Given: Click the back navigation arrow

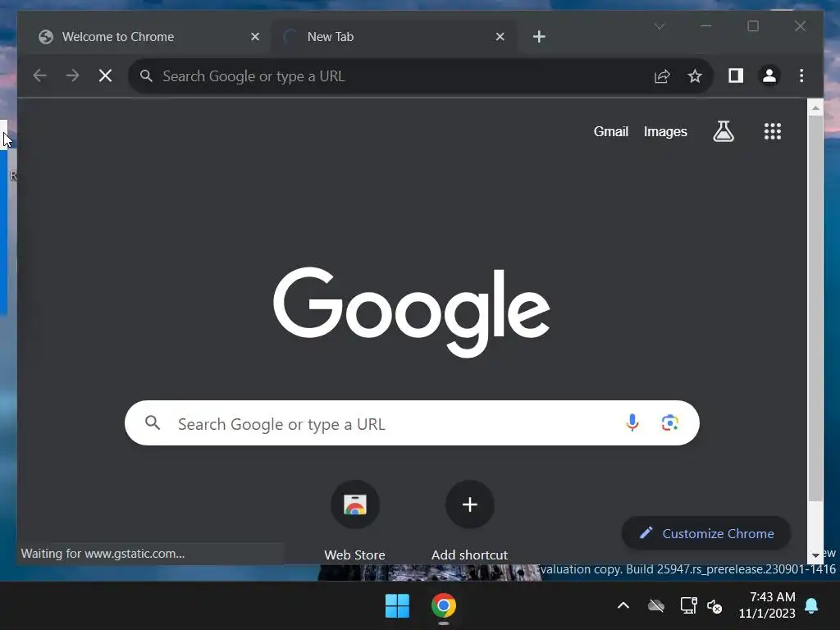Looking at the screenshot, I should point(39,75).
